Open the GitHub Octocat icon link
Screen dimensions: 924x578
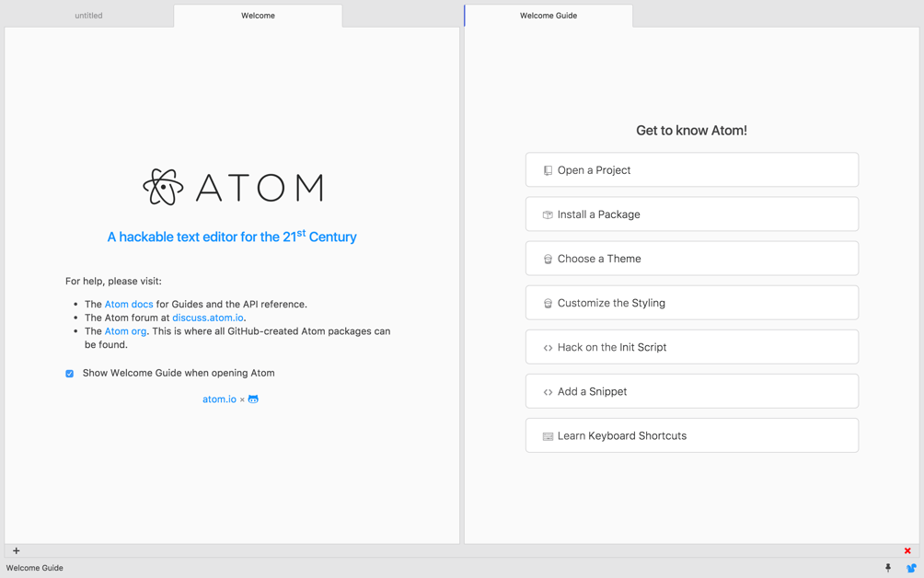click(253, 399)
